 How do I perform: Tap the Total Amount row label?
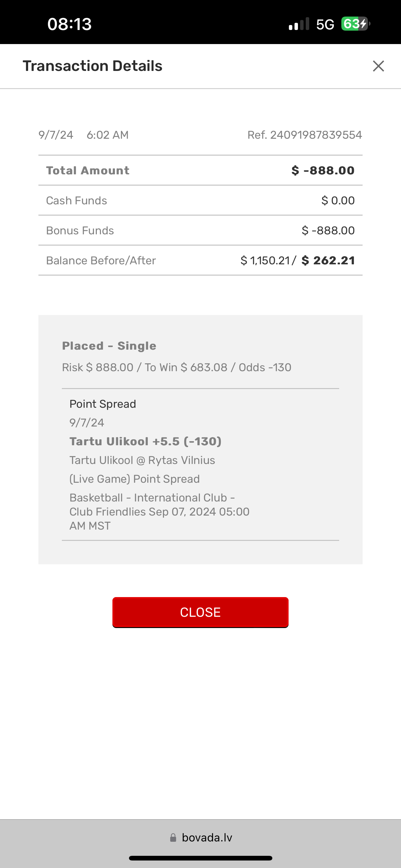point(87,171)
